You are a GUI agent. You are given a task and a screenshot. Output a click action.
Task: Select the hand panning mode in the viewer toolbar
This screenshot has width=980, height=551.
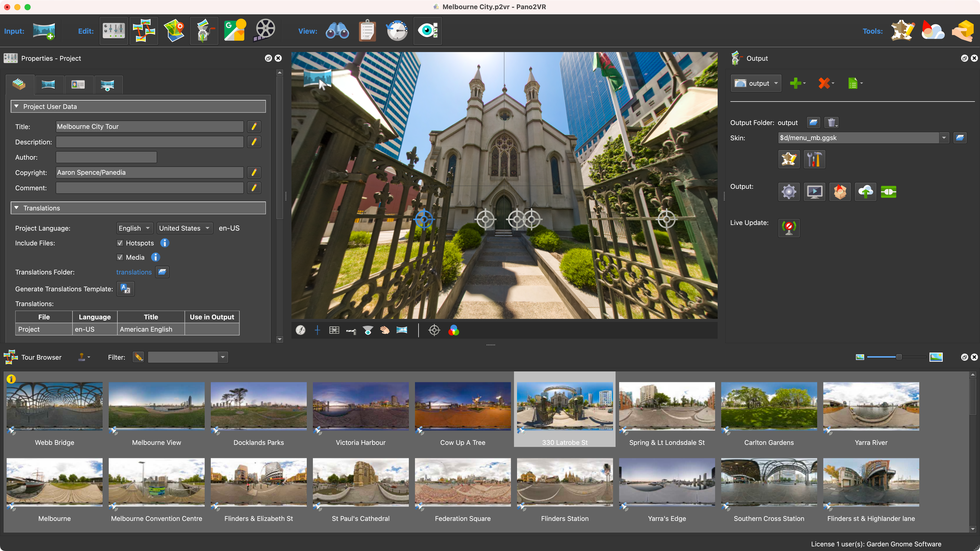point(385,330)
